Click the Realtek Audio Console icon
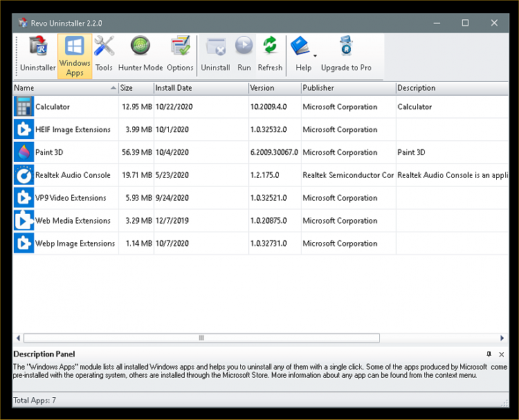519x420 pixels. 24,175
